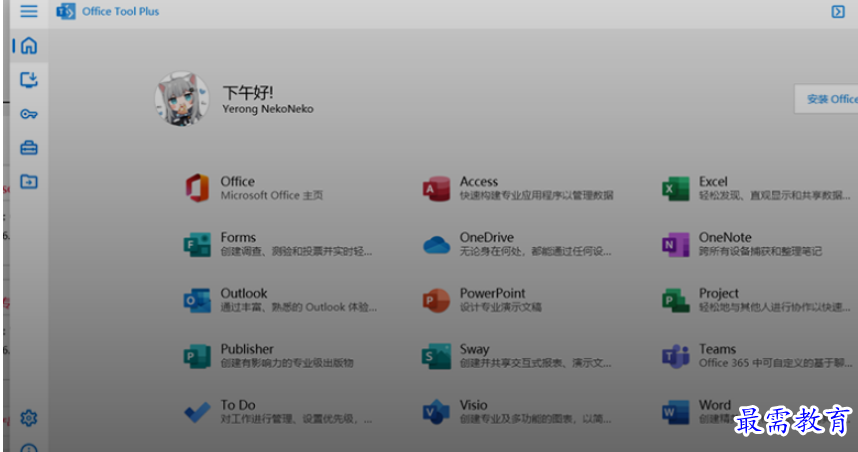
Task: Launch the Office home icon
Action: (x=197, y=188)
